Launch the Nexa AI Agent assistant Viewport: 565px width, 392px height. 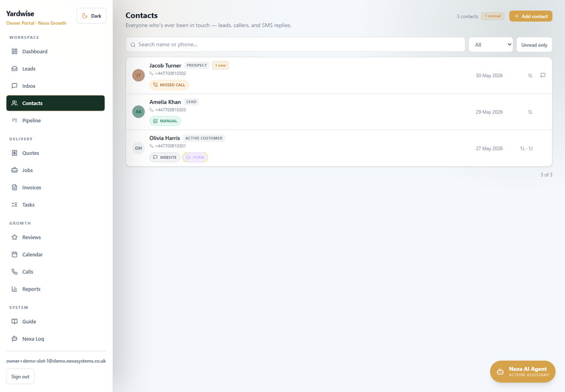523,372
